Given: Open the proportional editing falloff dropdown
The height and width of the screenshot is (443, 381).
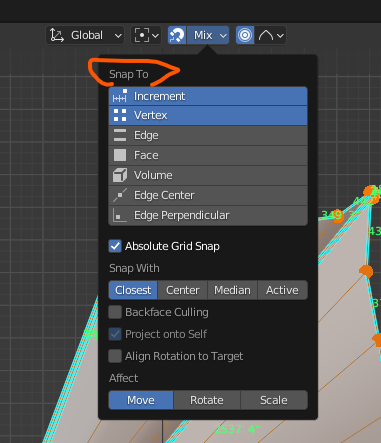Looking at the screenshot, I should point(271,35).
